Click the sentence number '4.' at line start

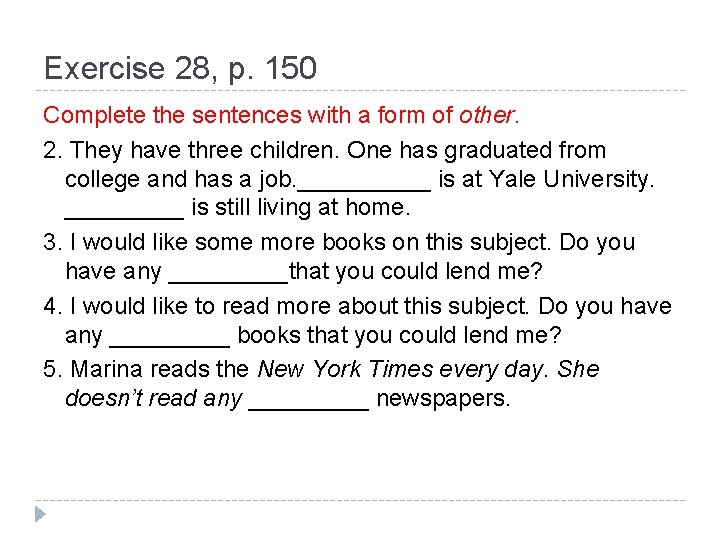(x=54, y=306)
